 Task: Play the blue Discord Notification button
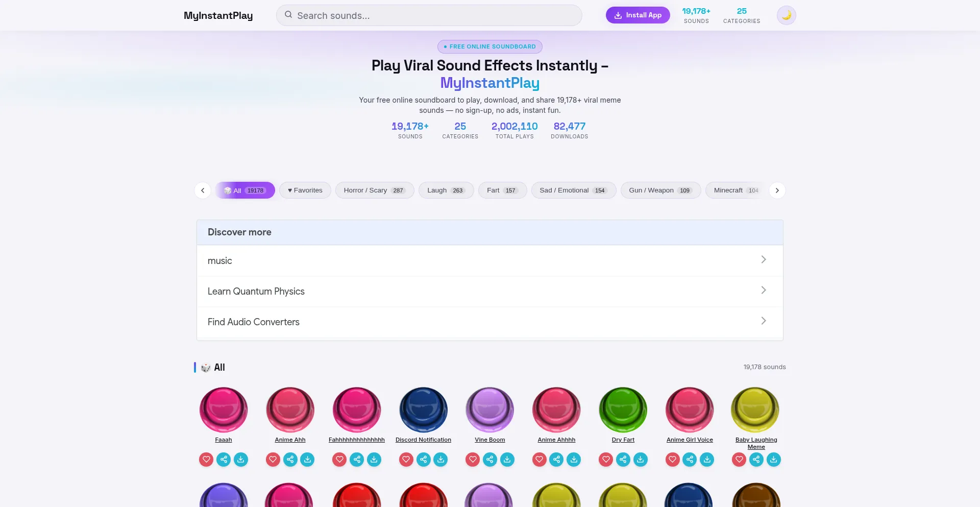pyautogui.click(x=424, y=410)
